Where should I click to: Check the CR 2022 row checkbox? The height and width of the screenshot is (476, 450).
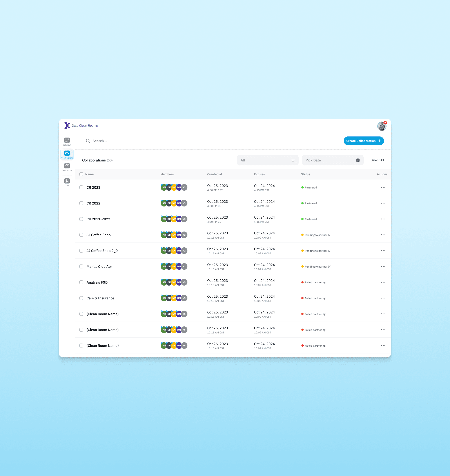tap(81, 203)
